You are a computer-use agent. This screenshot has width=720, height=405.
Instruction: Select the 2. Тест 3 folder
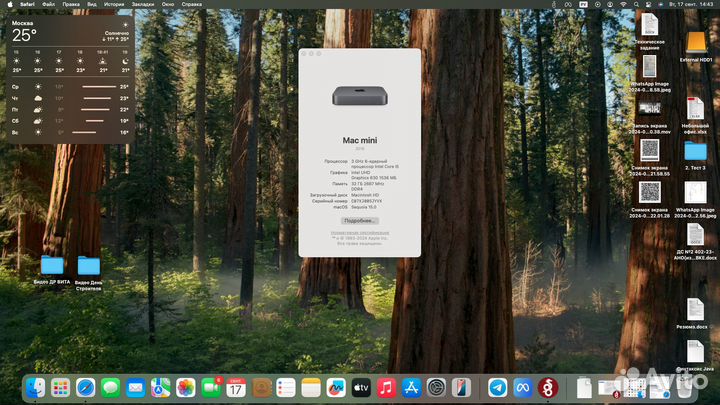pyautogui.click(x=695, y=156)
